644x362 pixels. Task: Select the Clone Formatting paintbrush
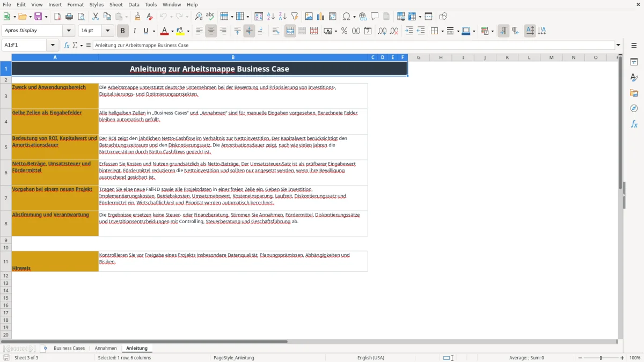pyautogui.click(x=138, y=17)
